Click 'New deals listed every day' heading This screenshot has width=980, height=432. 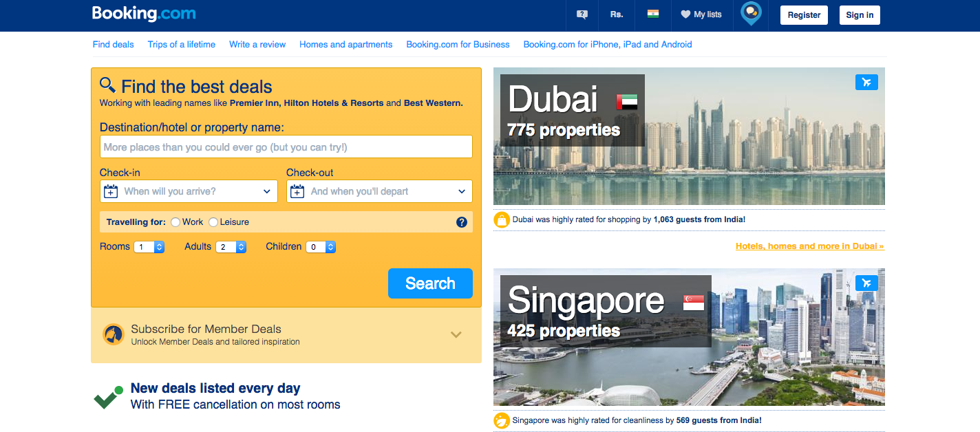pyautogui.click(x=215, y=388)
